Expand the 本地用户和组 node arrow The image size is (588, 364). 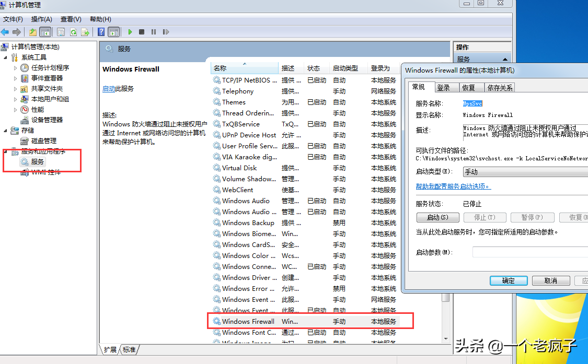(x=15, y=99)
